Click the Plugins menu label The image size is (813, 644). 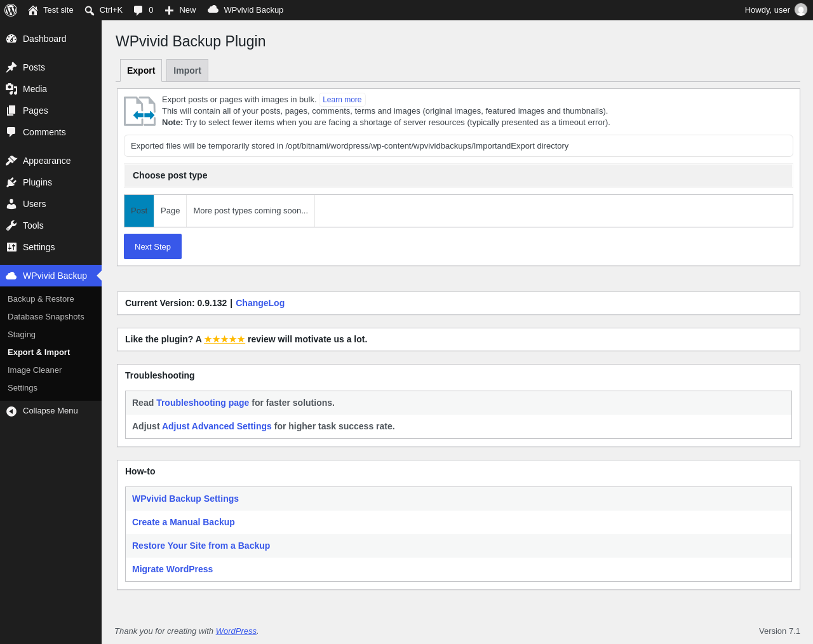pos(37,182)
